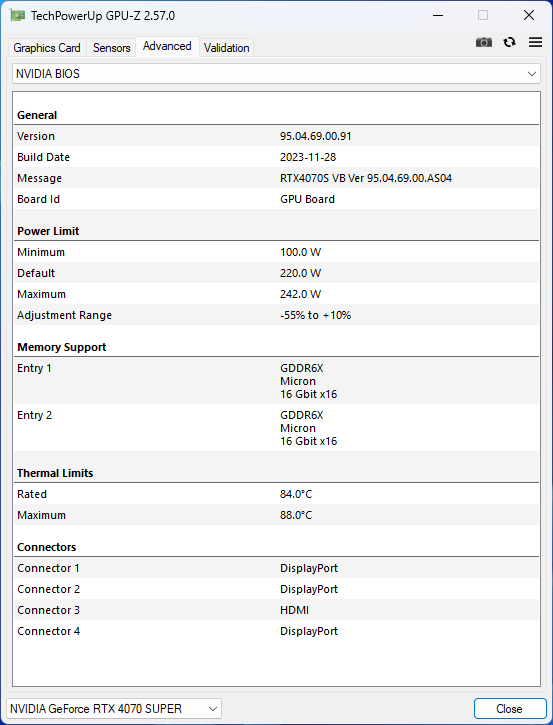The image size is (553, 725).
Task: Select the Advanced tab
Action: tap(167, 46)
